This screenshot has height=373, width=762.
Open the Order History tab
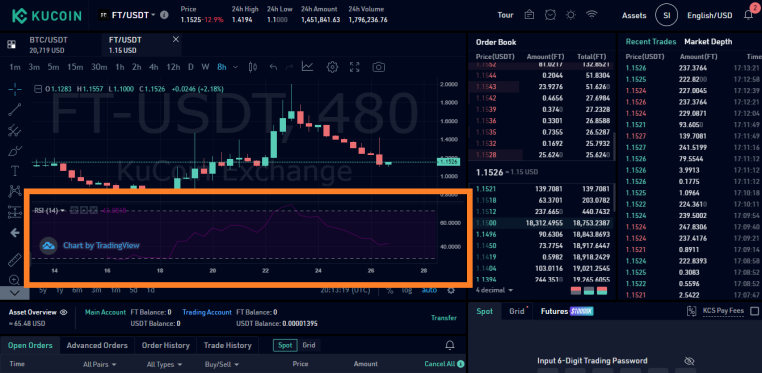pos(165,345)
